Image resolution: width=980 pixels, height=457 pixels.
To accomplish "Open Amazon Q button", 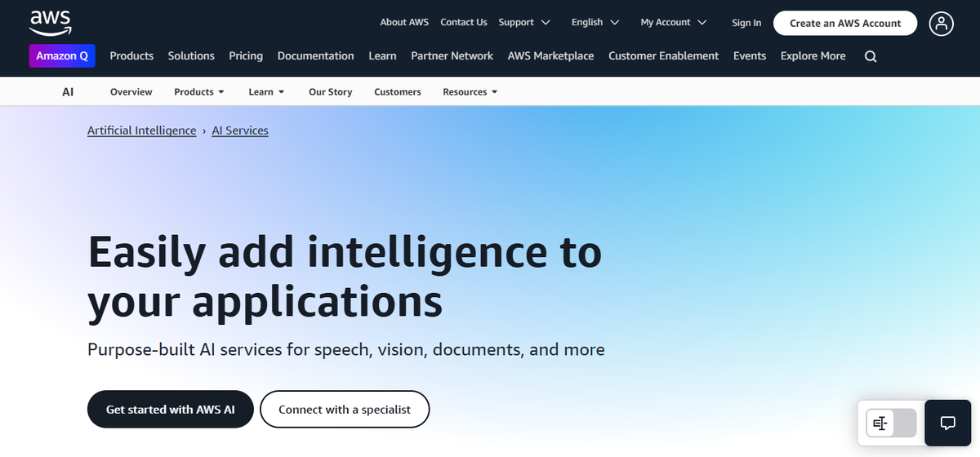I will click(62, 55).
